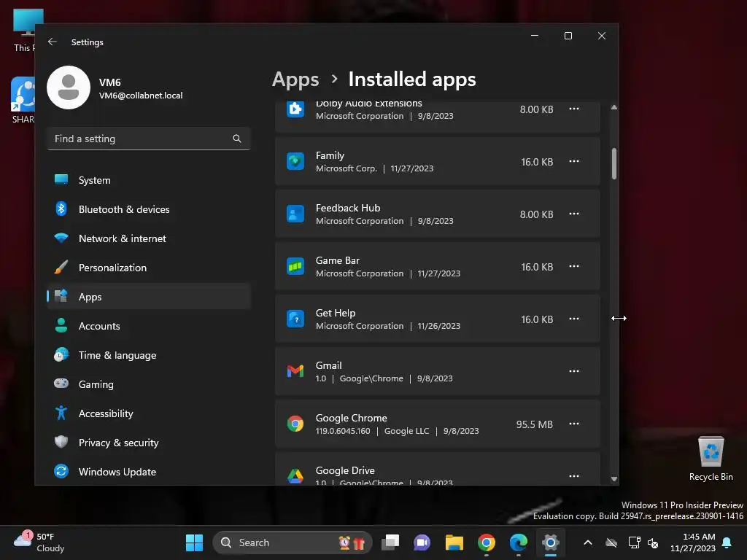
Task: Click the Feedback Hub app icon
Action: tap(295, 214)
